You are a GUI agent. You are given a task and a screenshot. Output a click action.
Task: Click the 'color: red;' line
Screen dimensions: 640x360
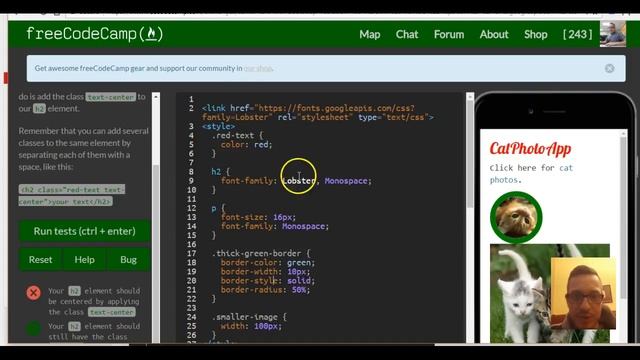point(247,144)
